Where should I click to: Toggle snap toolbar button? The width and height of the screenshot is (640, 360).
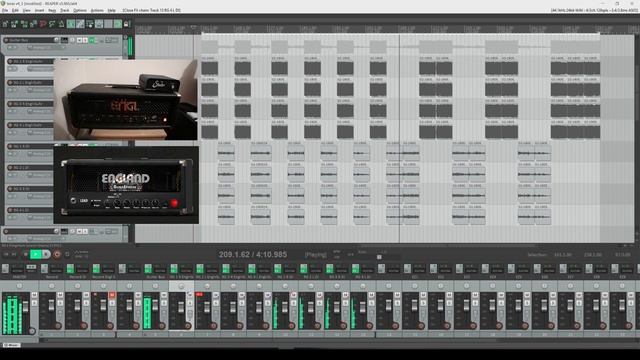(118, 24)
